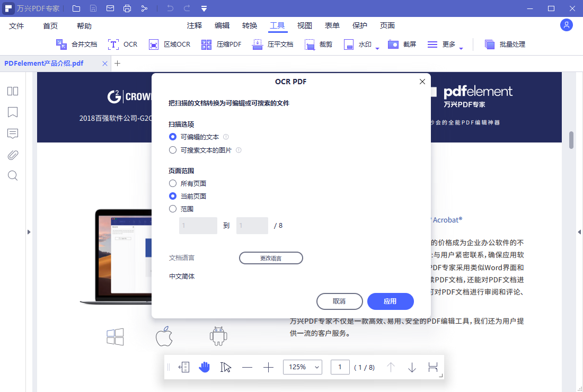Close the OCR PDF dialog
The height and width of the screenshot is (392, 583).
(x=422, y=82)
